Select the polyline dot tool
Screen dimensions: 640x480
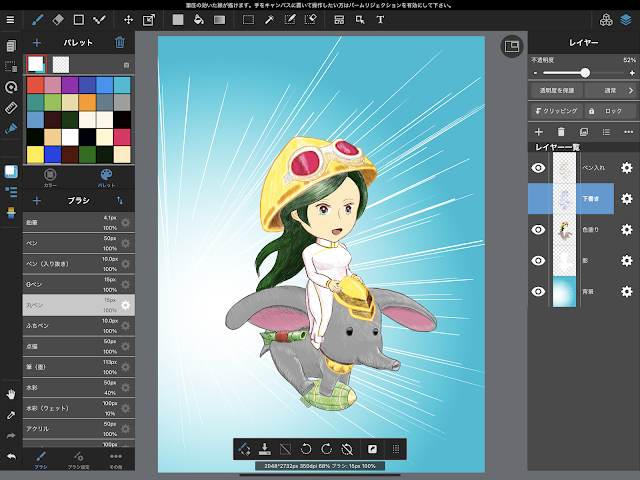click(x=99, y=20)
